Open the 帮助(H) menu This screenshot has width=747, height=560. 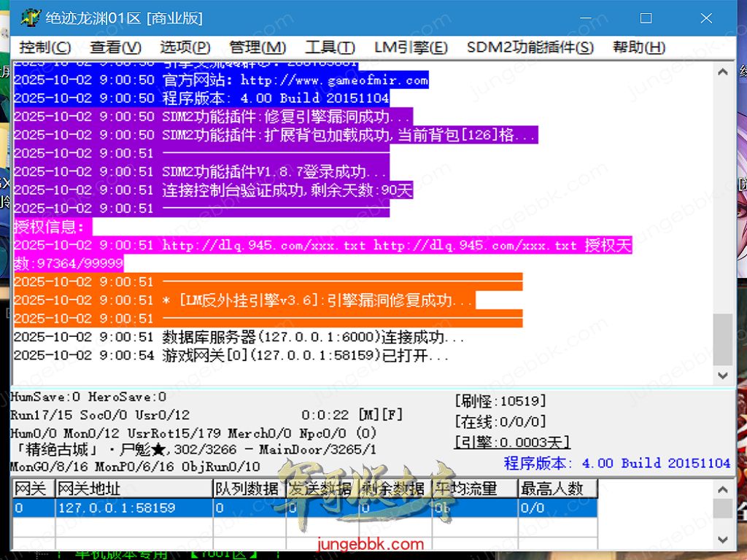[639, 47]
